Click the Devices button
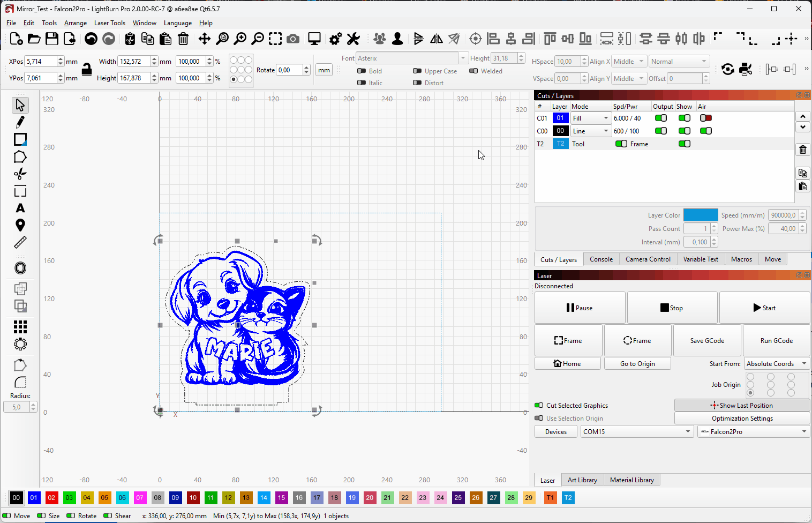The height and width of the screenshot is (523, 812). tap(556, 431)
